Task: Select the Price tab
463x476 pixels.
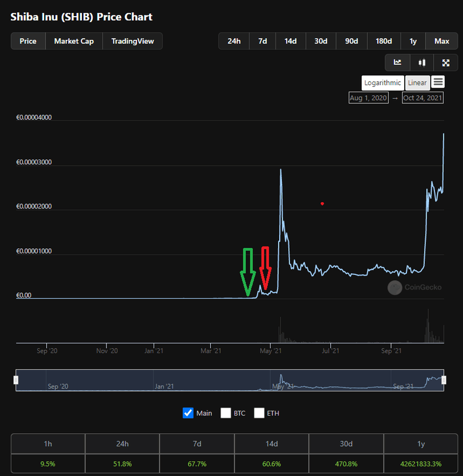Action: coord(28,41)
